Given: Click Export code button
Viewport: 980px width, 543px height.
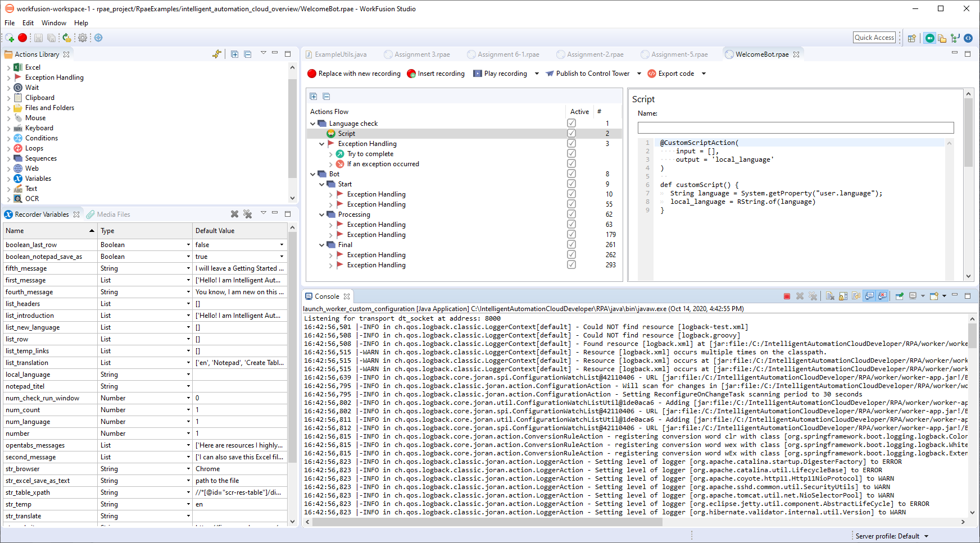Looking at the screenshot, I should (x=671, y=74).
